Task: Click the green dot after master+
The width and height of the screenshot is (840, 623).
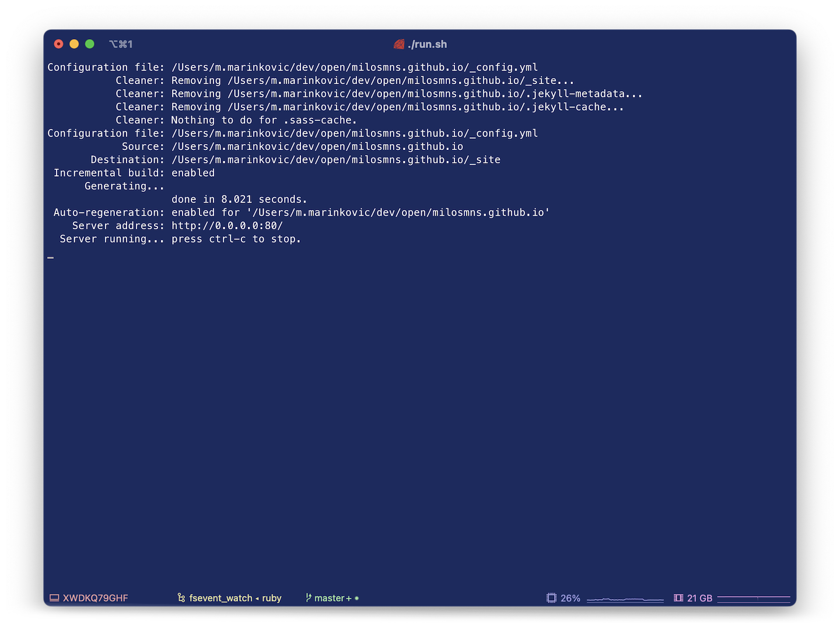Action: (x=357, y=598)
